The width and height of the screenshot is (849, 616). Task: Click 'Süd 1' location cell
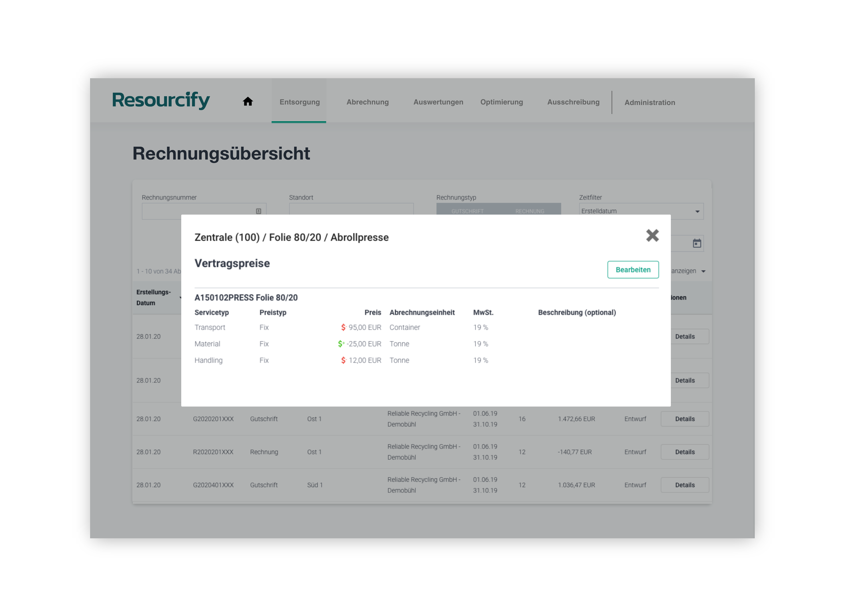pyautogui.click(x=315, y=485)
